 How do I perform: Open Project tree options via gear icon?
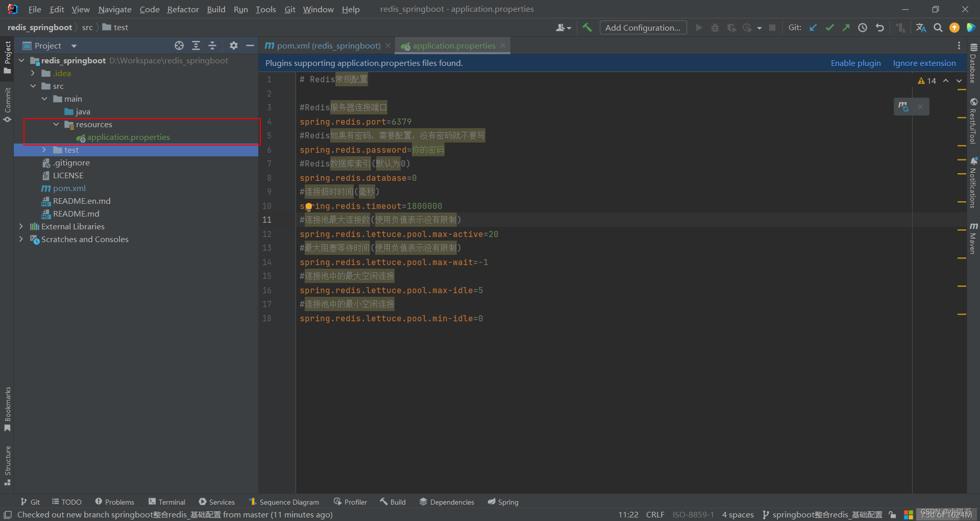click(x=233, y=45)
